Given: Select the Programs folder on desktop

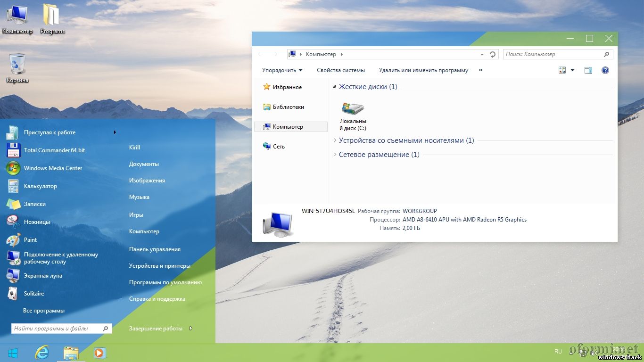Looking at the screenshot, I should (52, 19).
